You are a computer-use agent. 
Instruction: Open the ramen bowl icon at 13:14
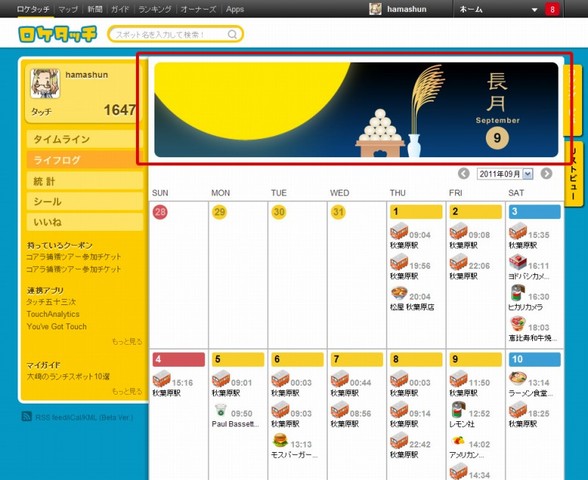[x=518, y=378]
